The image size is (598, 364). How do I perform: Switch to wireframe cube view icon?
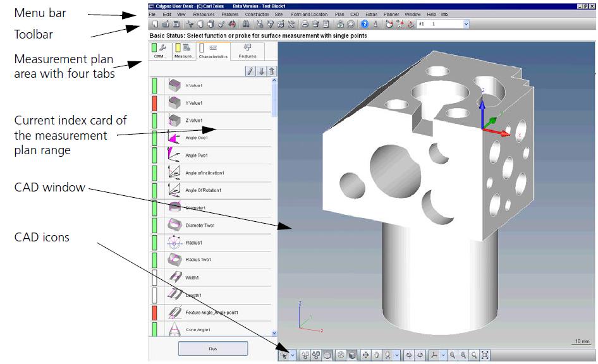(341, 355)
